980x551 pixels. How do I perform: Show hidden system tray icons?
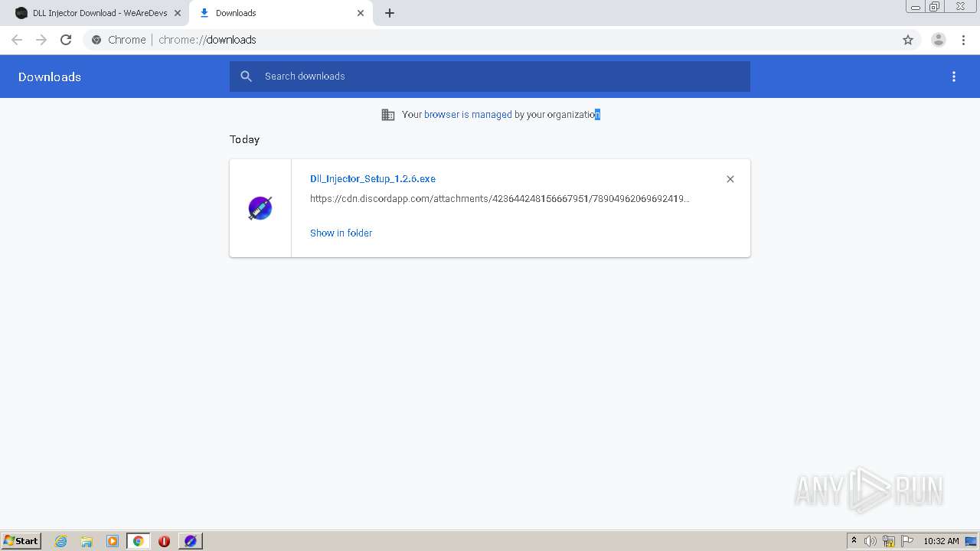(854, 541)
